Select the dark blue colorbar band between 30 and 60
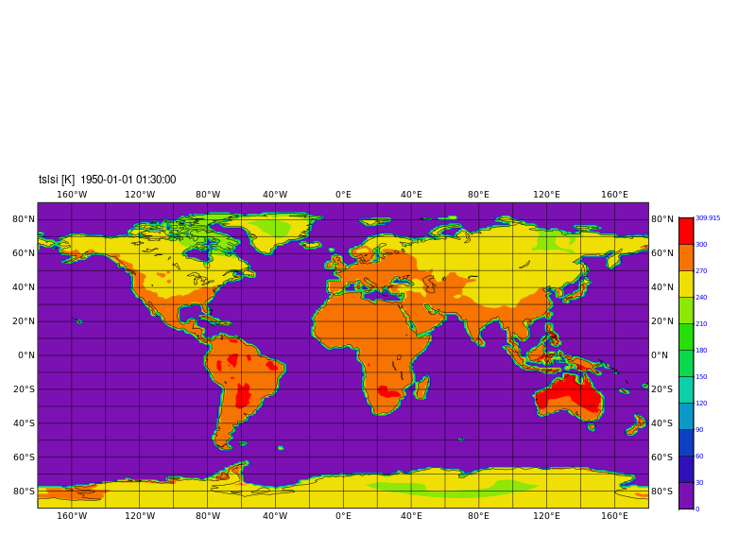The image size is (756, 535). pyautogui.click(x=685, y=469)
